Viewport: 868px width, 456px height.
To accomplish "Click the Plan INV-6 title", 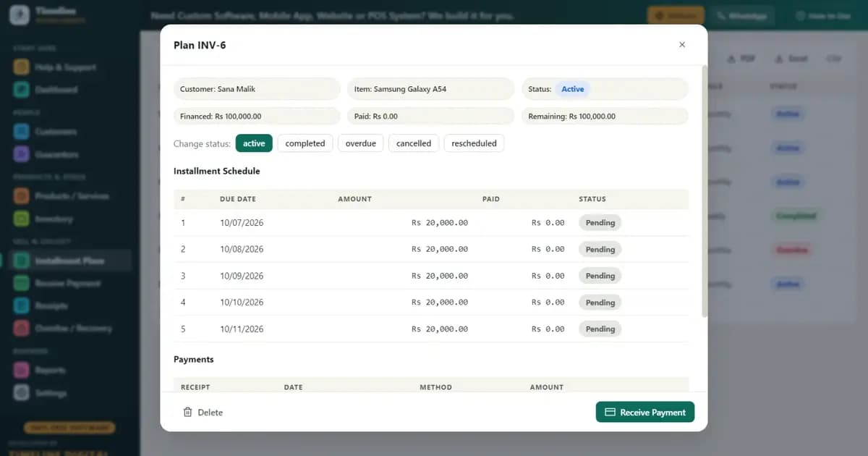I will point(200,45).
